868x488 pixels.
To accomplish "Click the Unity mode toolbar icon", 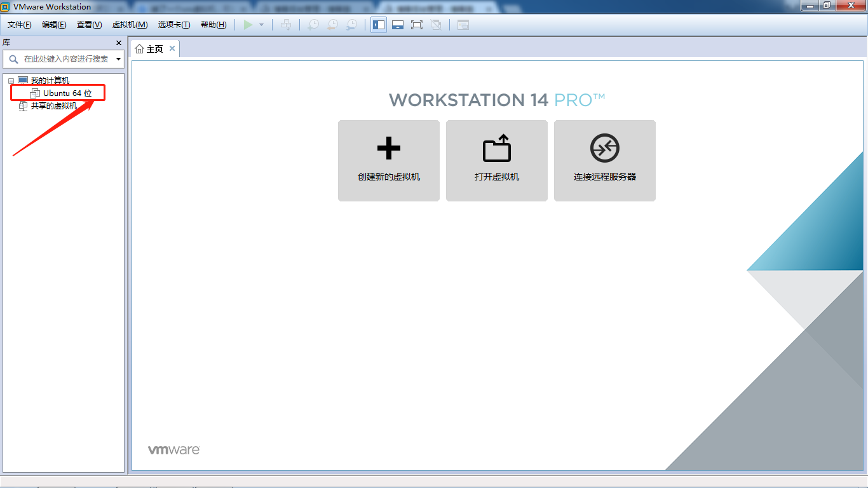I will pyautogui.click(x=436, y=25).
